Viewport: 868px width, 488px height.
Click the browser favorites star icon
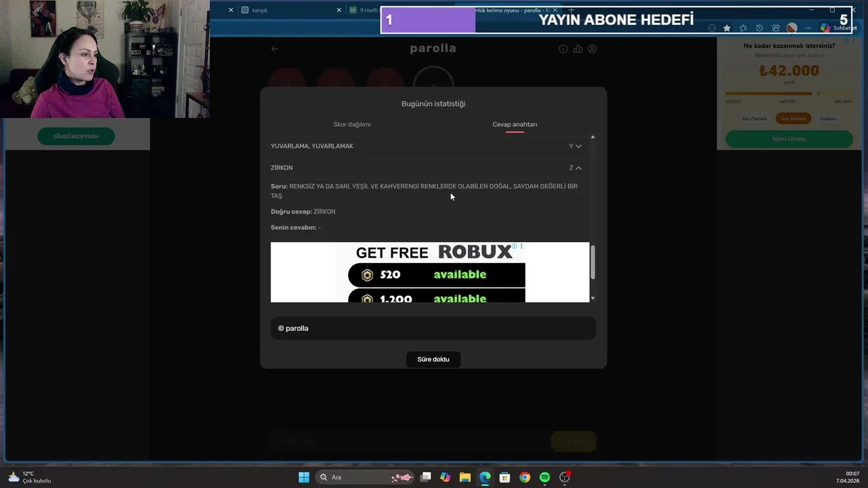click(727, 28)
